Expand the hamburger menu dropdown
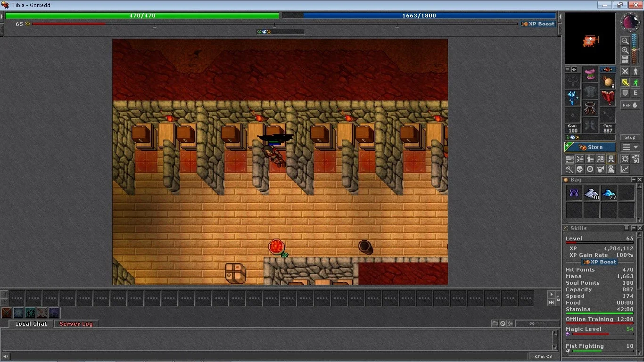The image size is (644, 362). 630,147
